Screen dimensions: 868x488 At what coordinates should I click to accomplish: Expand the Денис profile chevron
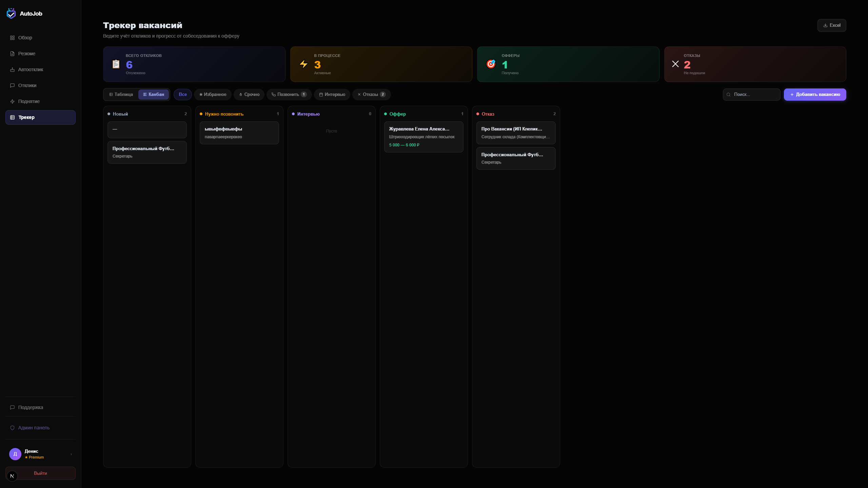tap(71, 454)
